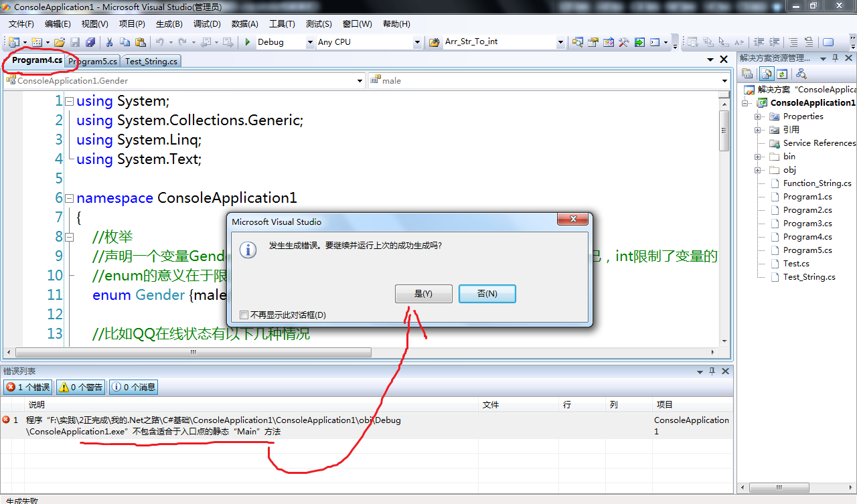Screen dimensions: 857x504
Task: Open the 编辑(E) menu
Action: click(x=58, y=24)
